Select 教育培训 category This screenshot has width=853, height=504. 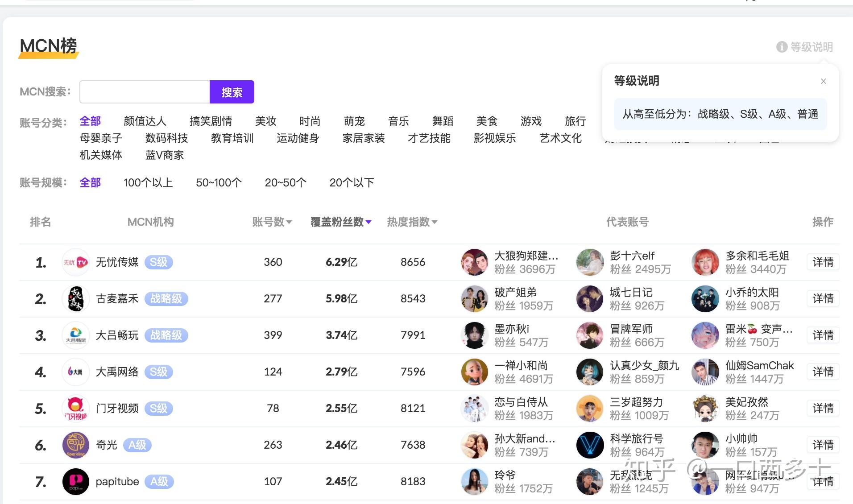tap(232, 138)
